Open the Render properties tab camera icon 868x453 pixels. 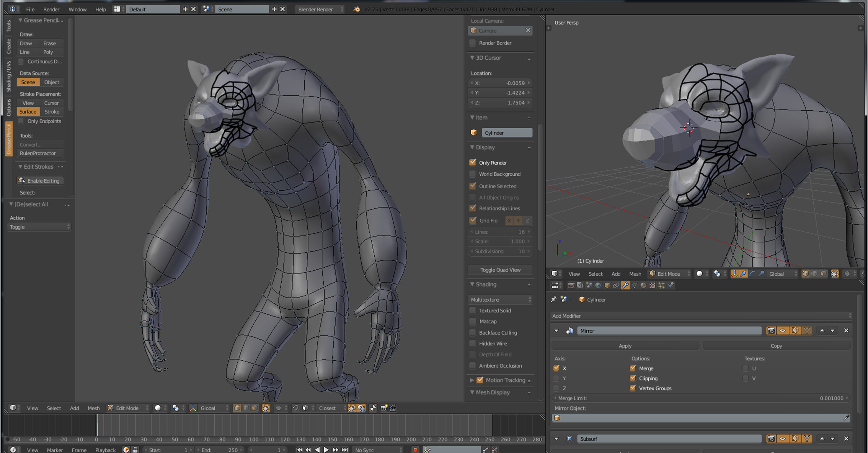click(571, 285)
